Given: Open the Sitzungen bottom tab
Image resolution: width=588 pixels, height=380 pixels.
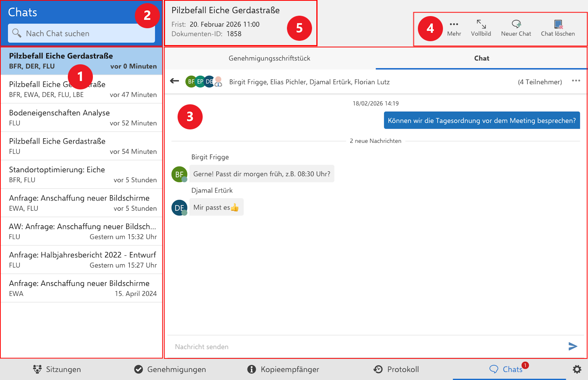Looking at the screenshot, I should tap(57, 369).
